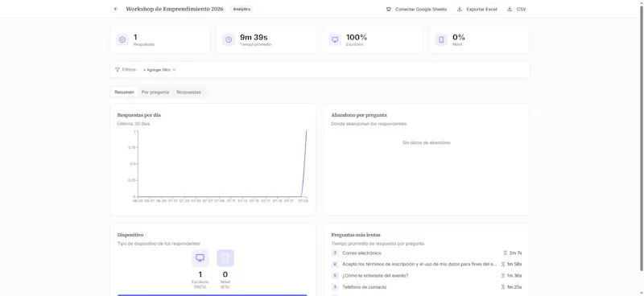
Task: Click the 100% Escritorio value
Action: (x=357, y=37)
